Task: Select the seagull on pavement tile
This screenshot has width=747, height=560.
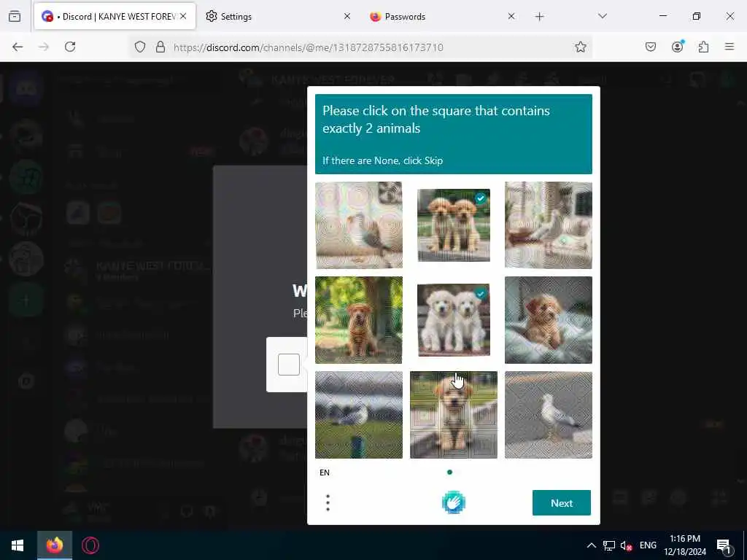Action: 549,415
